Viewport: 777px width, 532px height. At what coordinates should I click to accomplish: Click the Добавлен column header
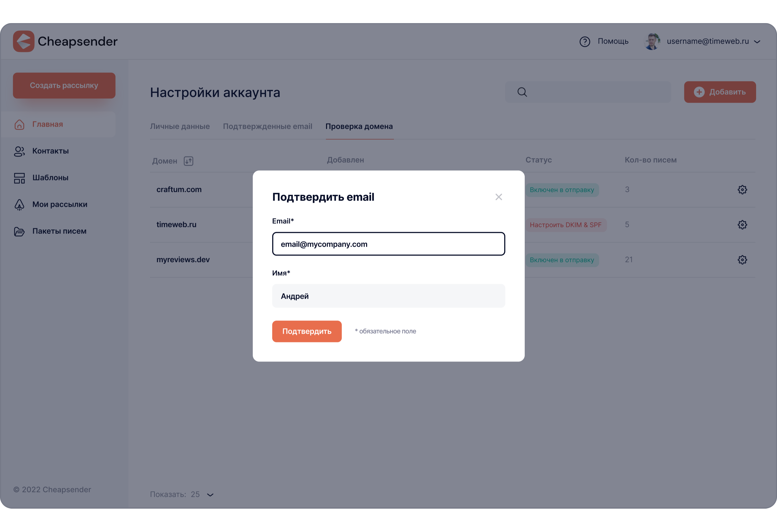pyautogui.click(x=345, y=160)
